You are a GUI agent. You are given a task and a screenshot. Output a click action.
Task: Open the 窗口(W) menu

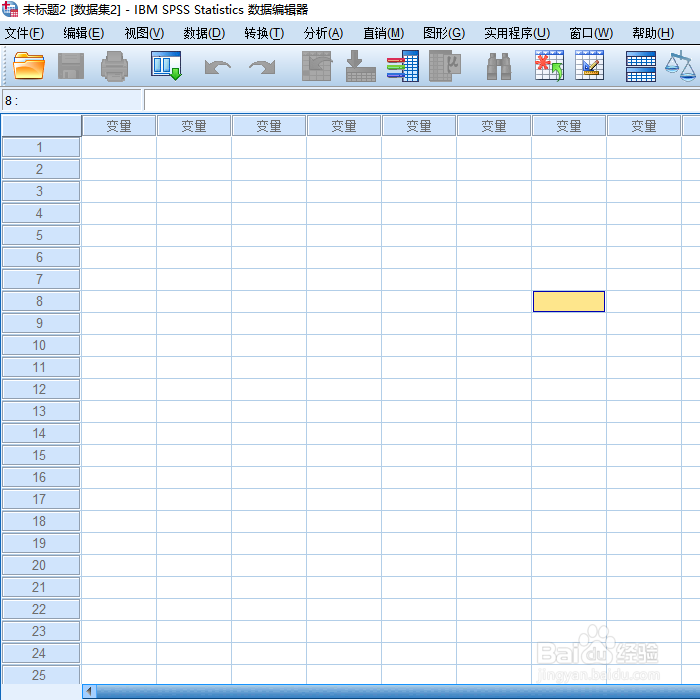(591, 33)
